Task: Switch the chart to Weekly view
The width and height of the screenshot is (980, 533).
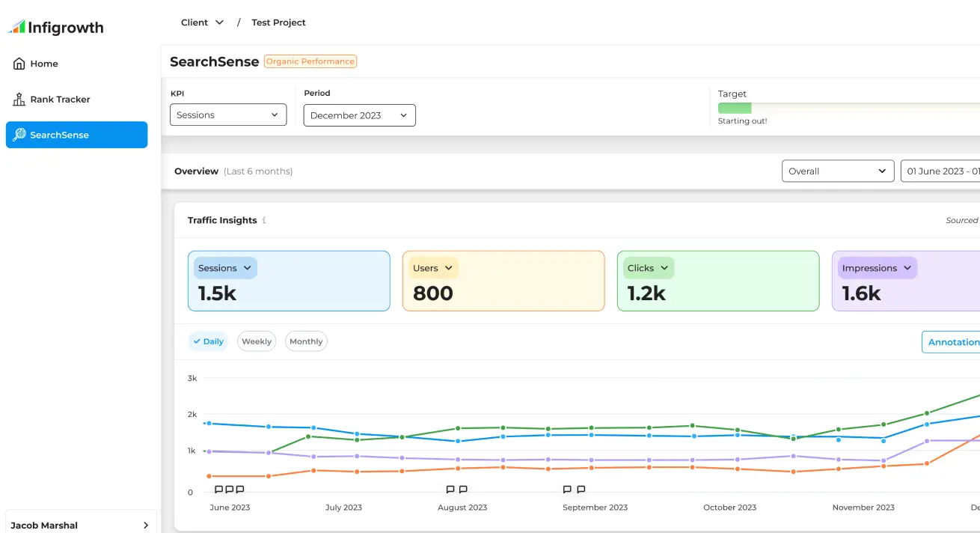Action: [x=257, y=341]
